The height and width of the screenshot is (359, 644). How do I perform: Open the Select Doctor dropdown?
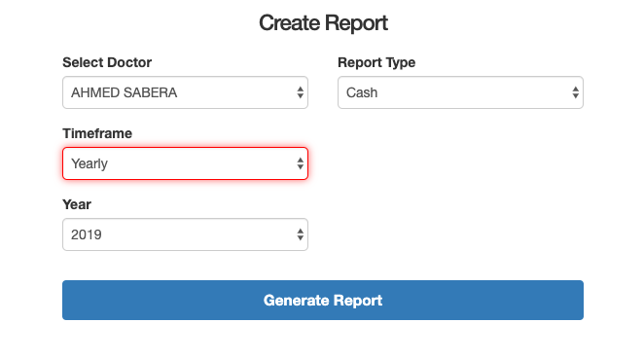185,92
